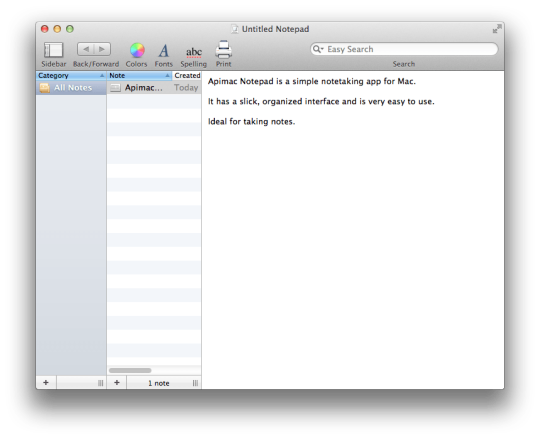The height and width of the screenshot is (439, 540).
Task: Click the '1 note' status label
Action: (x=159, y=383)
